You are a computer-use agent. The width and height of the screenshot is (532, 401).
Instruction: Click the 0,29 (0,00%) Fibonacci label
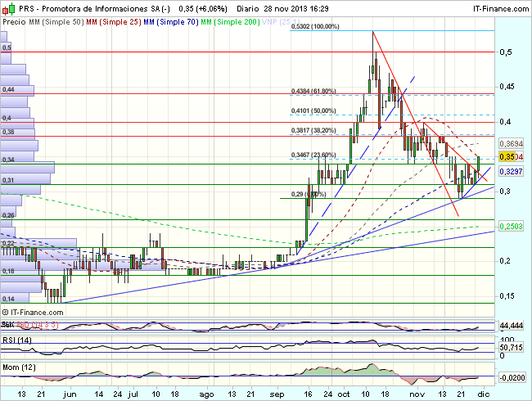click(x=309, y=194)
